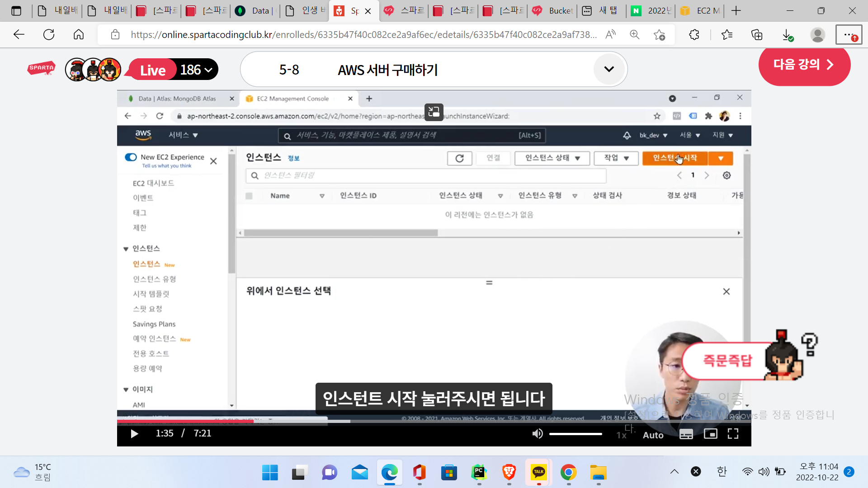Screen dimensions: 868x488
Task: Click 인스턴스 시작 orange button in video
Action: coord(675,158)
